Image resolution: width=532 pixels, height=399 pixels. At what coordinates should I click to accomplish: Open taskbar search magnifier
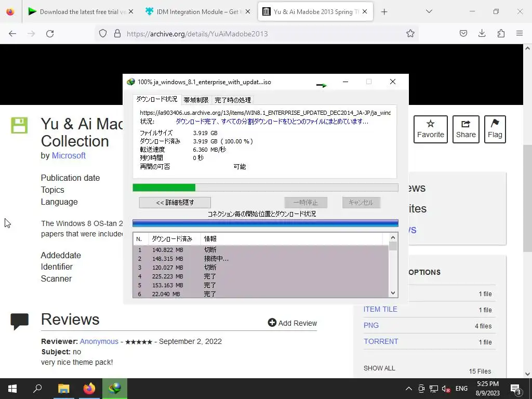(37, 389)
